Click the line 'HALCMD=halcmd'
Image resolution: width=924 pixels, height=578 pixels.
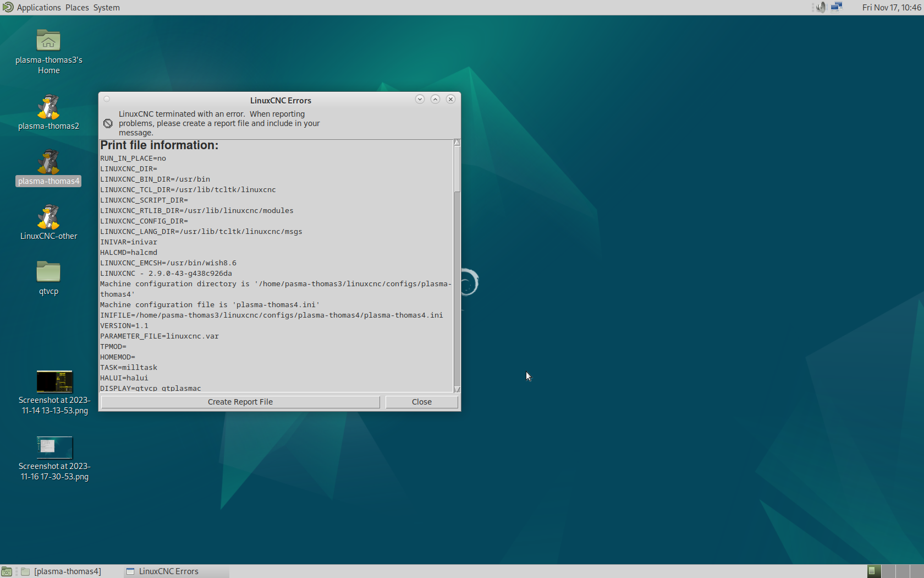click(x=129, y=253)
